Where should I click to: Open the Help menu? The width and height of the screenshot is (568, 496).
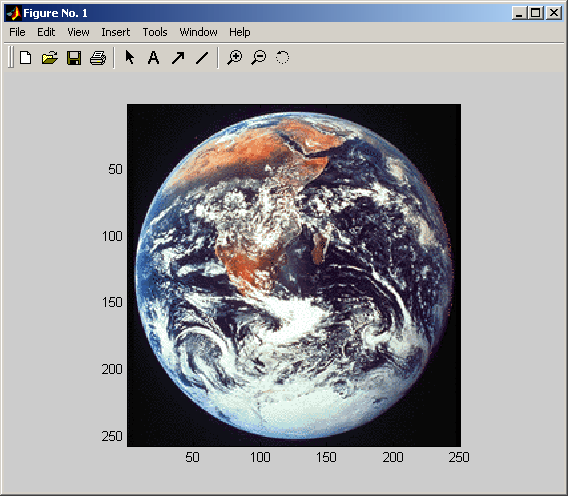(239, 32)
